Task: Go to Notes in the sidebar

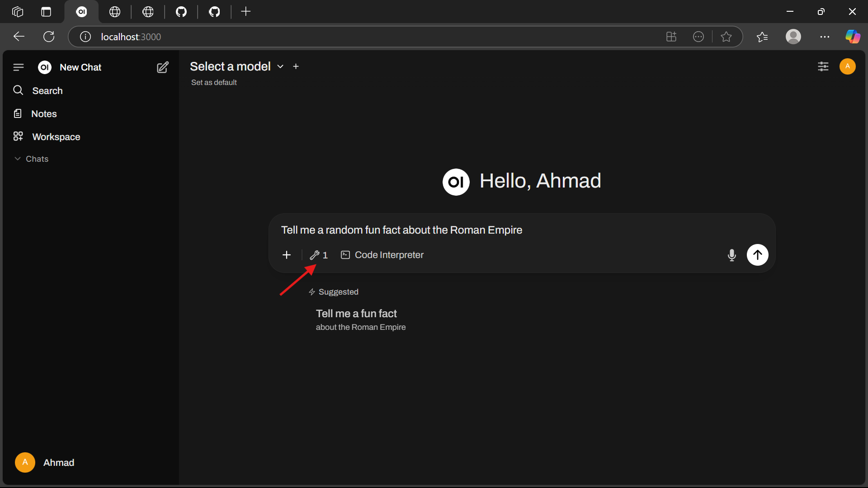Action: (x=44, y=114)
